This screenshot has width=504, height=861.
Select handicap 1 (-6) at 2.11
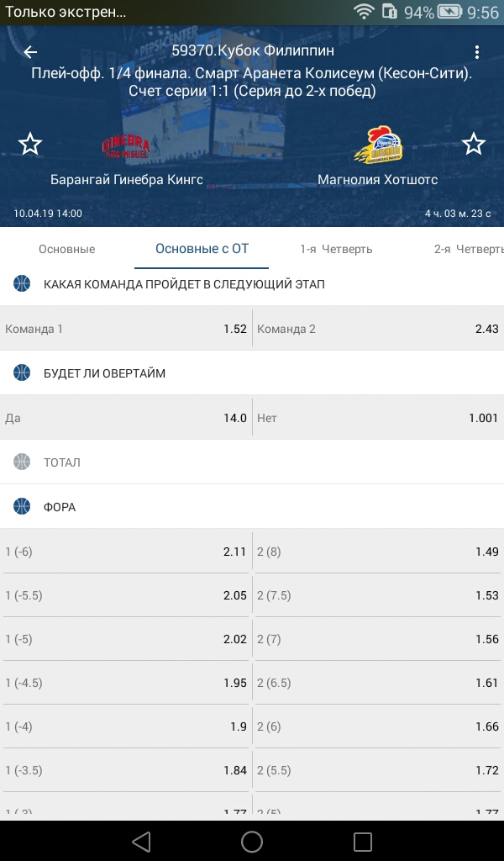126,552
